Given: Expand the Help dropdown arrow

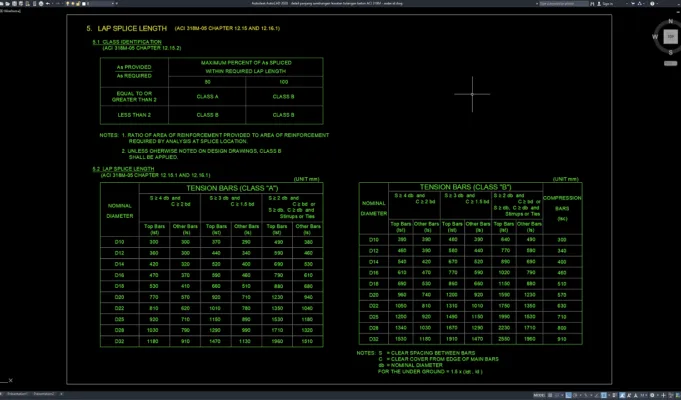Looking at the screenshot, I should [x=657, y=3].
